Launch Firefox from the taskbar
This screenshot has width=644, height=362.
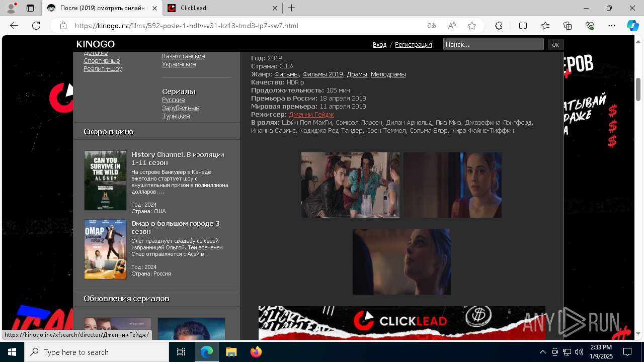[256, 352]
